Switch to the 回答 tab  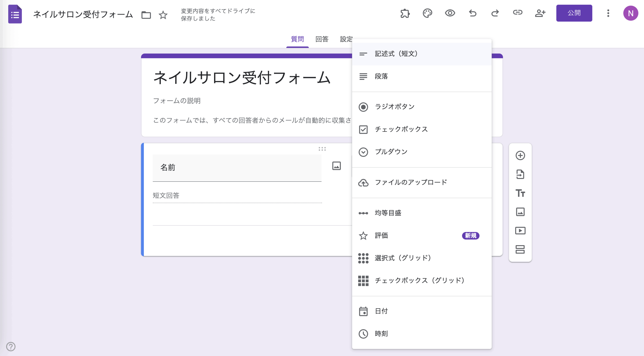pyautogui.click(x=322, y=39)
